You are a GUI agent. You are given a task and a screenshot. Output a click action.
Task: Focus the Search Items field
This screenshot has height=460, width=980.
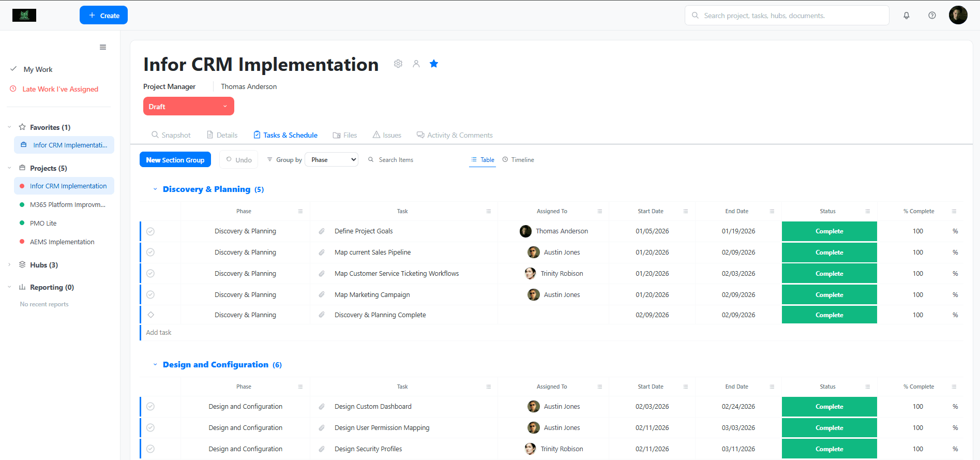[x=396, y=160]
